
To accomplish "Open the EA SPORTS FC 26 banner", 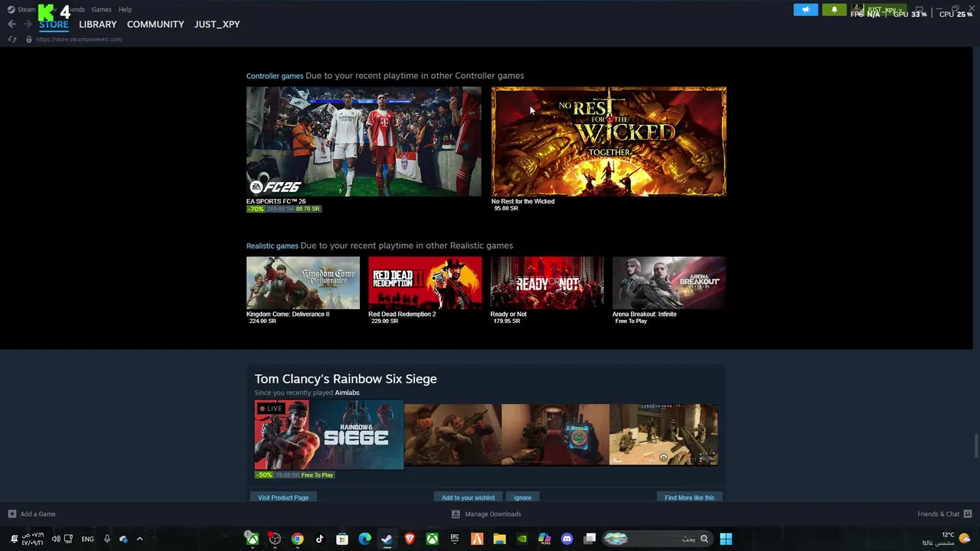I will pyautogui.click(x=364, y=142).
